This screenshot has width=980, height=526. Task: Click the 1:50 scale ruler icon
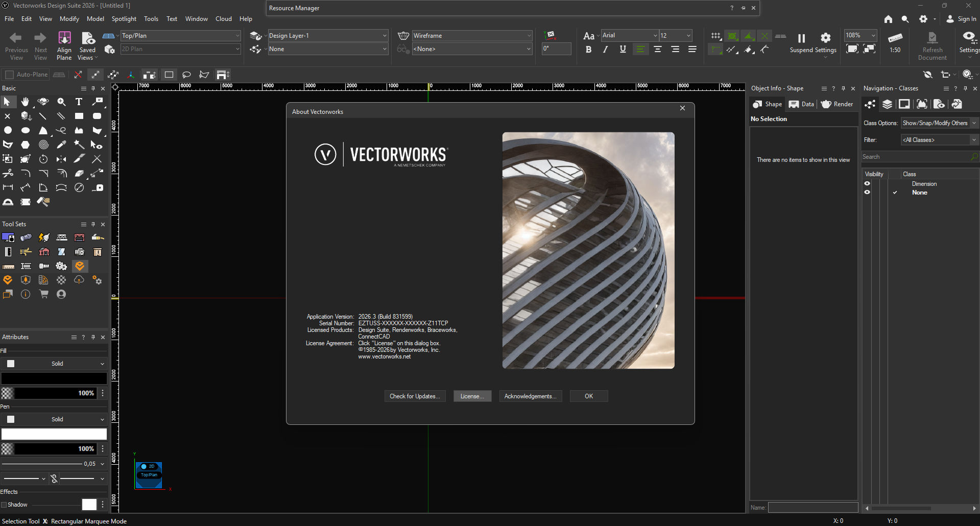[x=895, y=42]
